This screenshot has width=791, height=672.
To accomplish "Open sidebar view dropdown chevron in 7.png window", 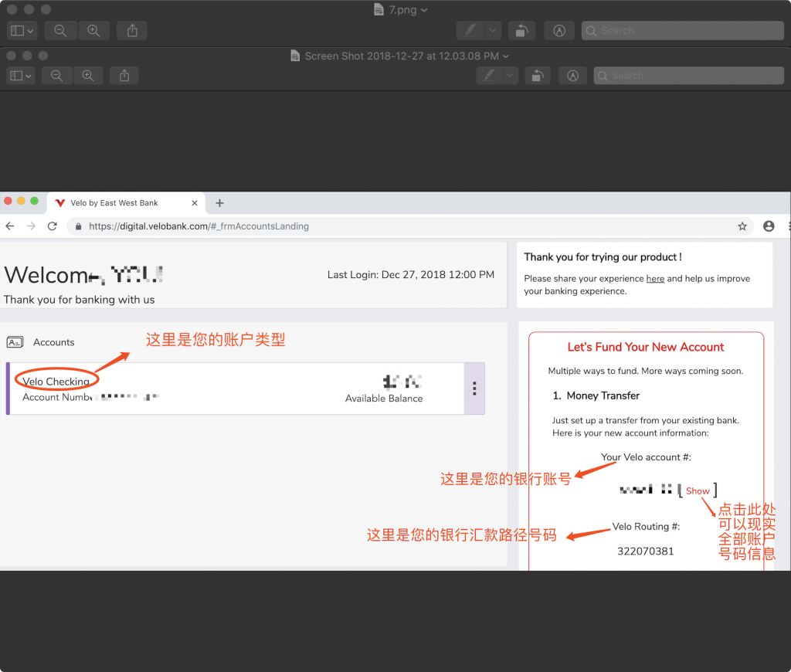I will pyautogui.click(x=30, y=31).
